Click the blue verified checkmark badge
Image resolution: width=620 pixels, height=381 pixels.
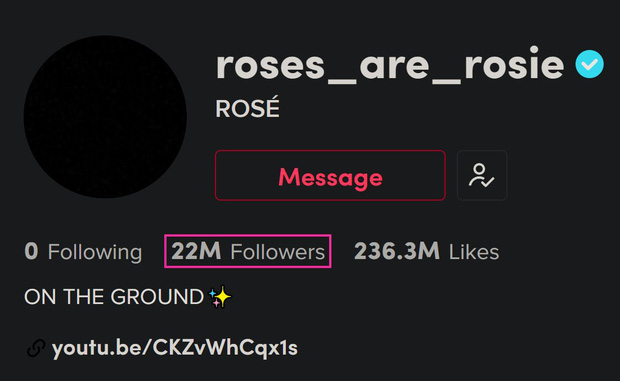(589, 64)
